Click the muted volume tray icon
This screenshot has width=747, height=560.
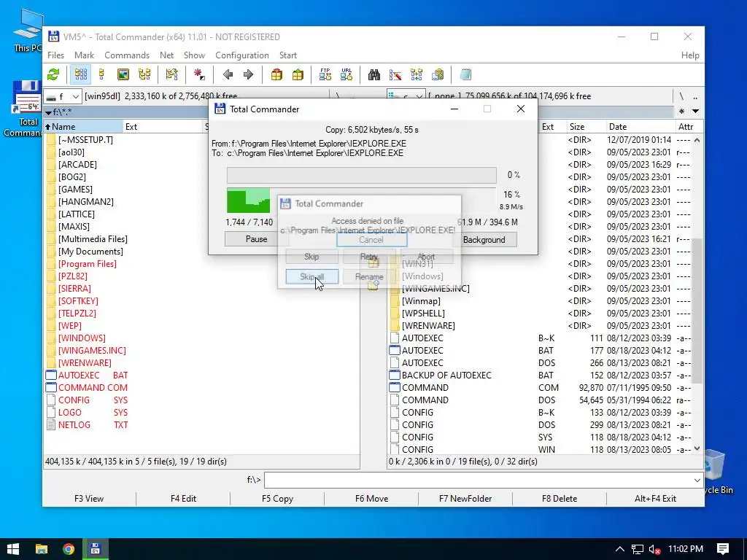[x=655, y=549]
